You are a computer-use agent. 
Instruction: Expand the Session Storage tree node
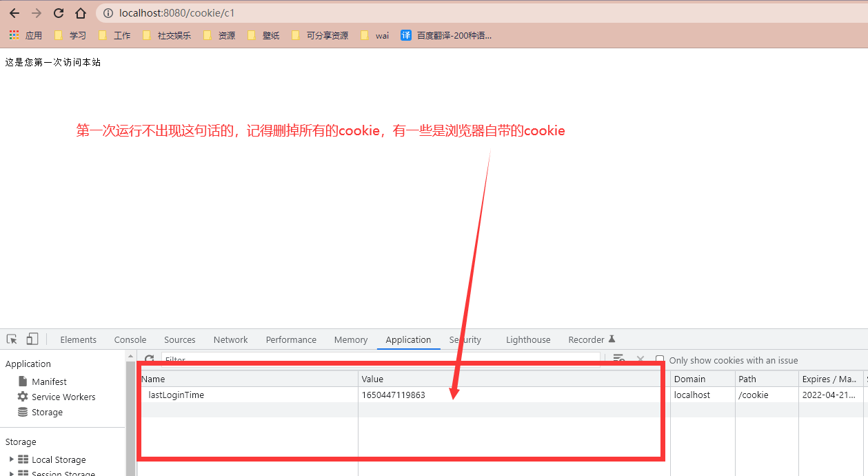[12, 473]
